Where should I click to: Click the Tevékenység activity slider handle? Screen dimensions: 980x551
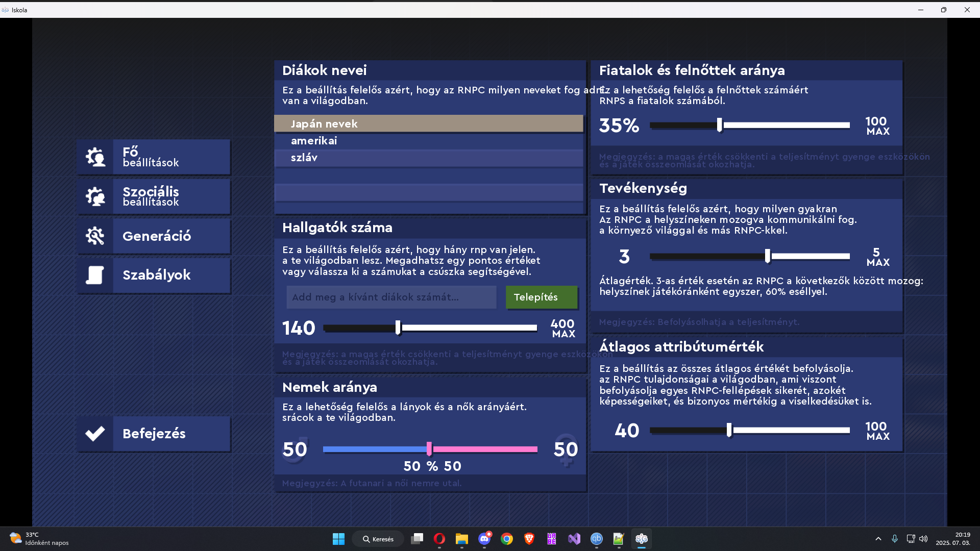tap(768, 256)
